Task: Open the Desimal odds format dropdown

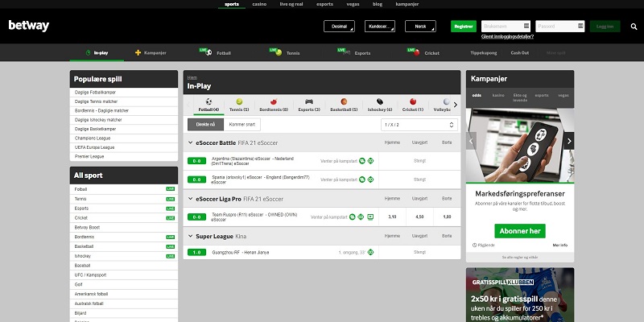Action: [338, 27]
